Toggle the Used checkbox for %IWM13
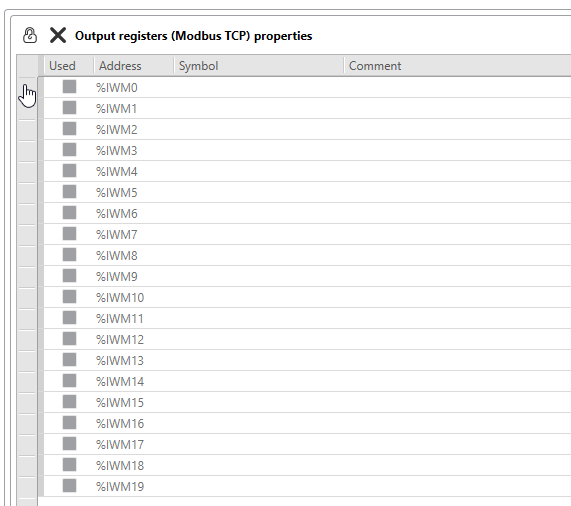 click(x=69, y=360)
